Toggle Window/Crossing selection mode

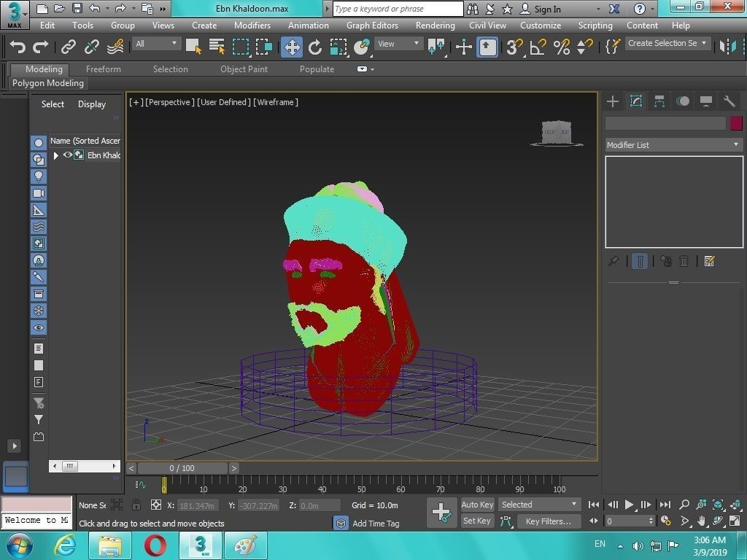click(264, 47)
